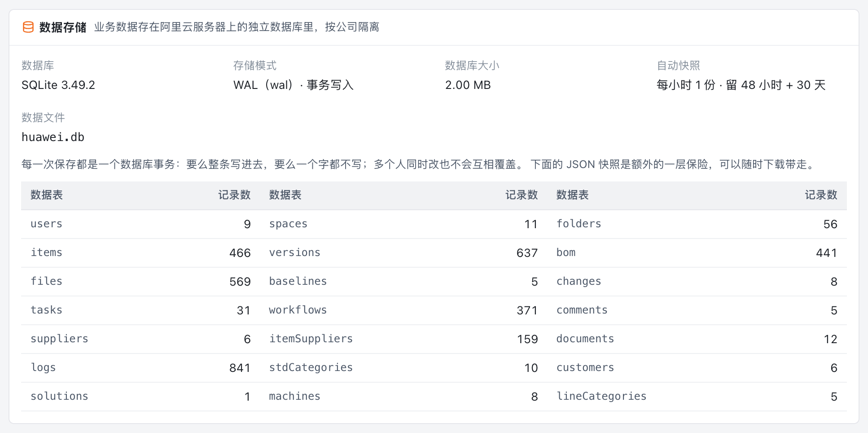Click the tasks table name
This screenshot has width=868, height=433.
[46, 310]
